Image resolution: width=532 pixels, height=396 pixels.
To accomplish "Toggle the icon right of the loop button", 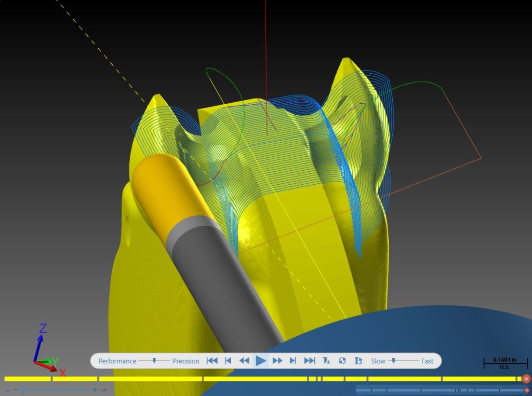I will tap(358, 361).
